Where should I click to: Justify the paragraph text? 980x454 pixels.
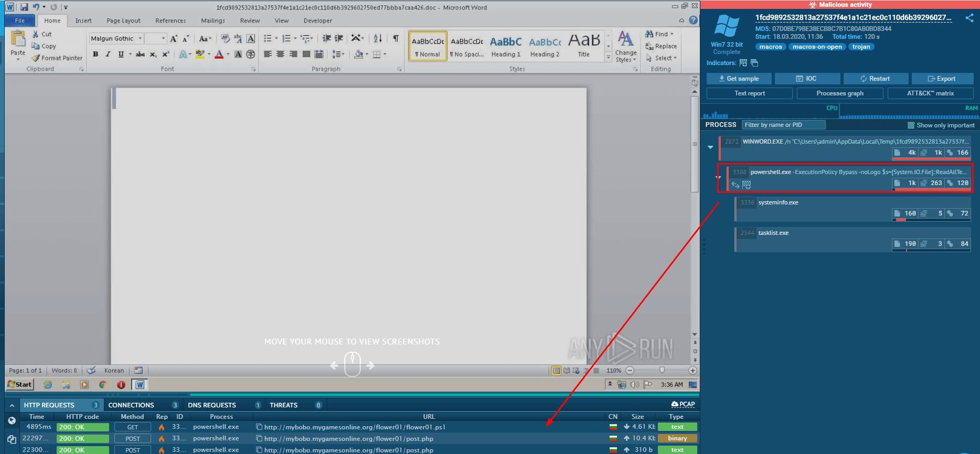(x=306, y=54)
